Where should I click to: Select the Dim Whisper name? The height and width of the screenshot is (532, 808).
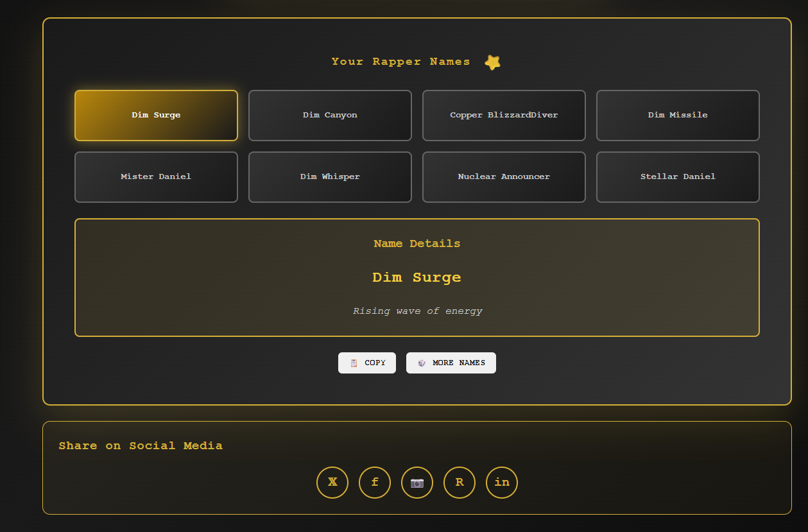click(330, 177)
